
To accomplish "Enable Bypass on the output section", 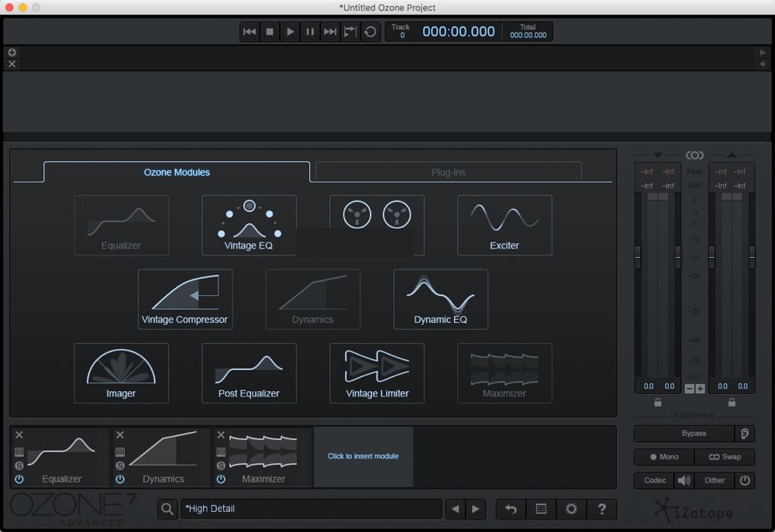I will tap(683, 434).
